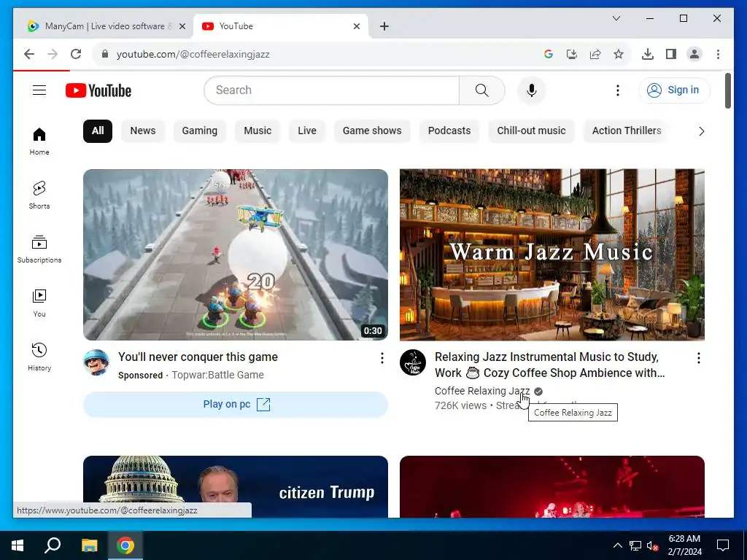Toggle the Chrome side panel
747x560 pixels.
671,54
